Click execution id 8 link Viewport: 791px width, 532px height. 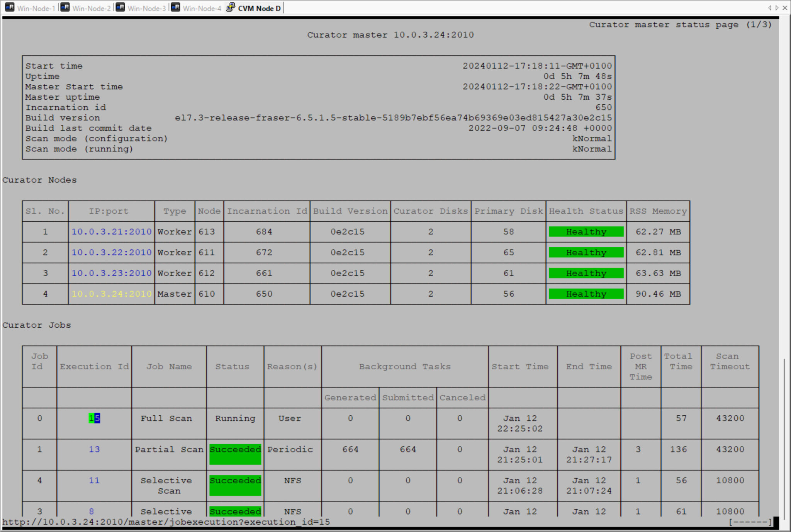click(92, 512)
